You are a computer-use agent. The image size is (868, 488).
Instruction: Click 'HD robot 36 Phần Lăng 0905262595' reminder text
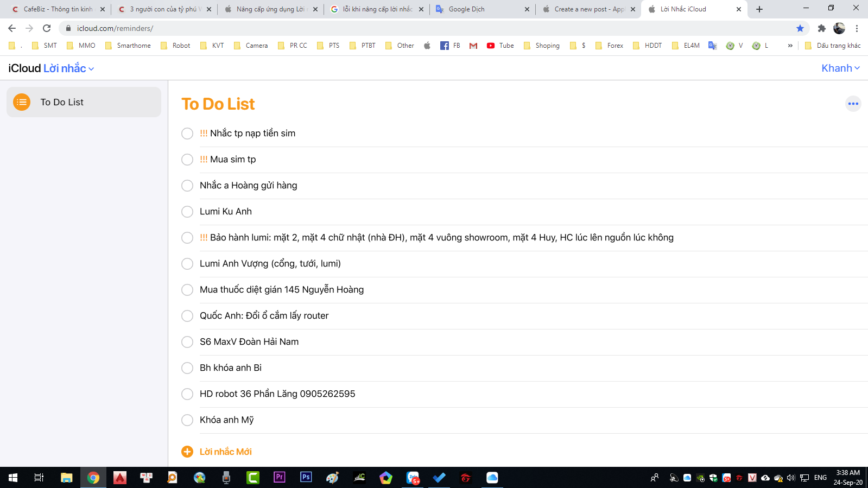pos(277,394)
